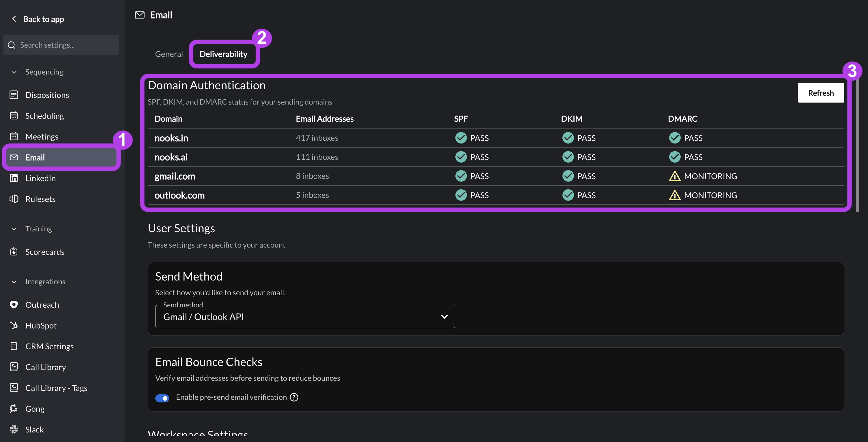Open Slack via its sidebar icon
The width and height of the screenshot is (868, 442).
point(14,429)
